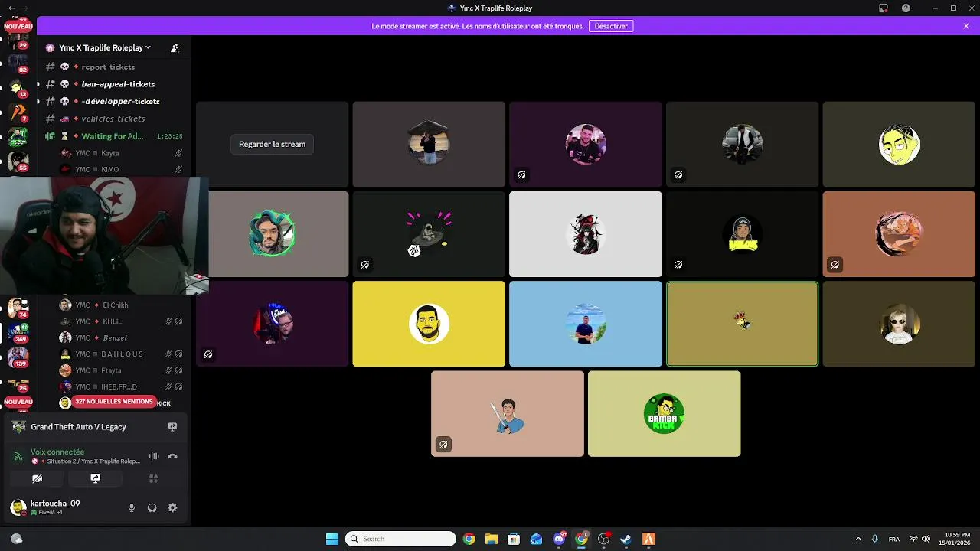Select user YMC KIMO in voice list

[x=121, y=169]
